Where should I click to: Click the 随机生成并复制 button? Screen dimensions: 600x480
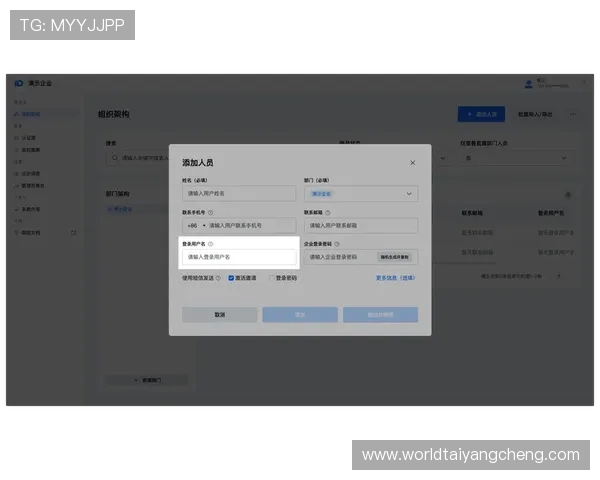[394, 257]
